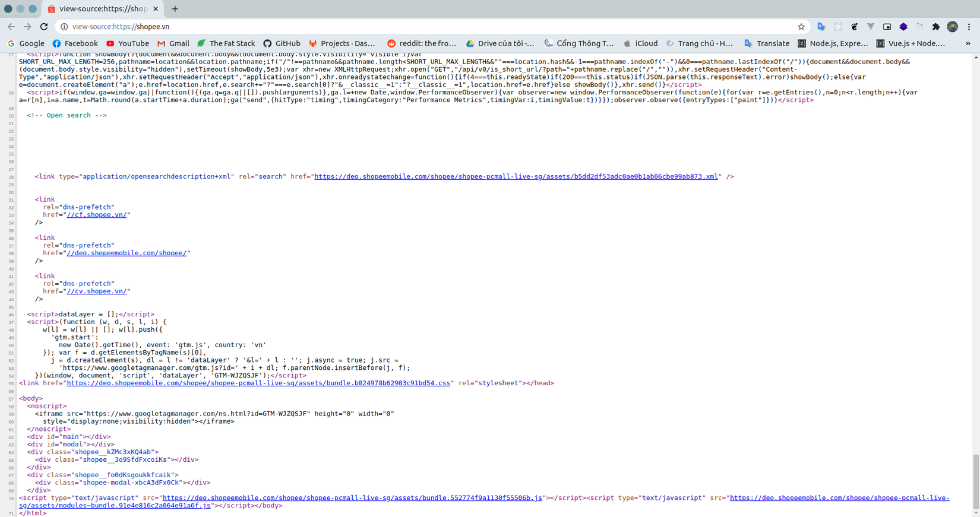This screenshot has width=980, height=517.
Task: Open The Fat Stack bookmark
Action: (x=226, y=43)
